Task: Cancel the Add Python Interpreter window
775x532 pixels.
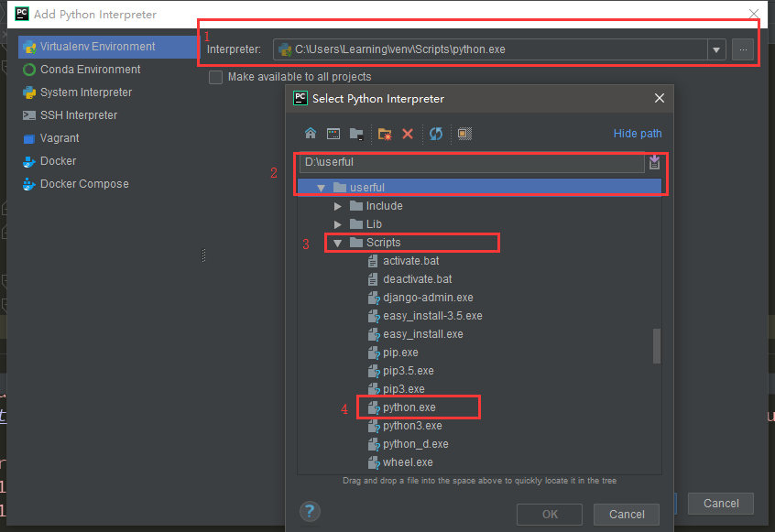Action: [721, 504]
